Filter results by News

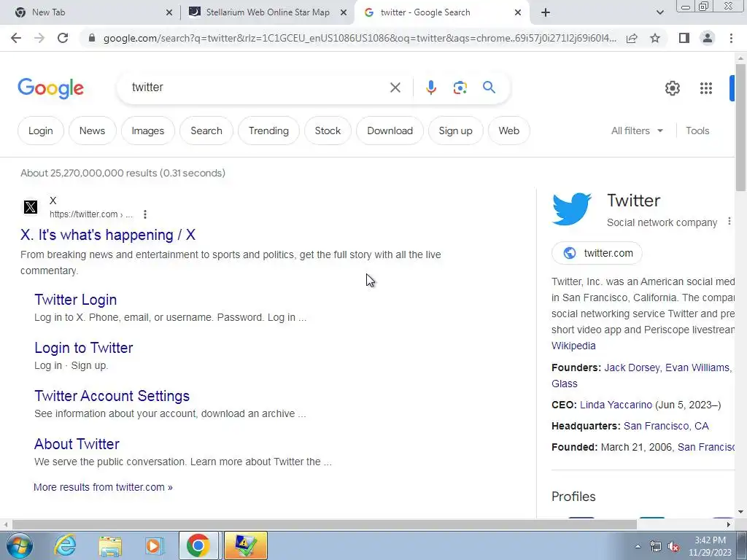pos(92,131)
